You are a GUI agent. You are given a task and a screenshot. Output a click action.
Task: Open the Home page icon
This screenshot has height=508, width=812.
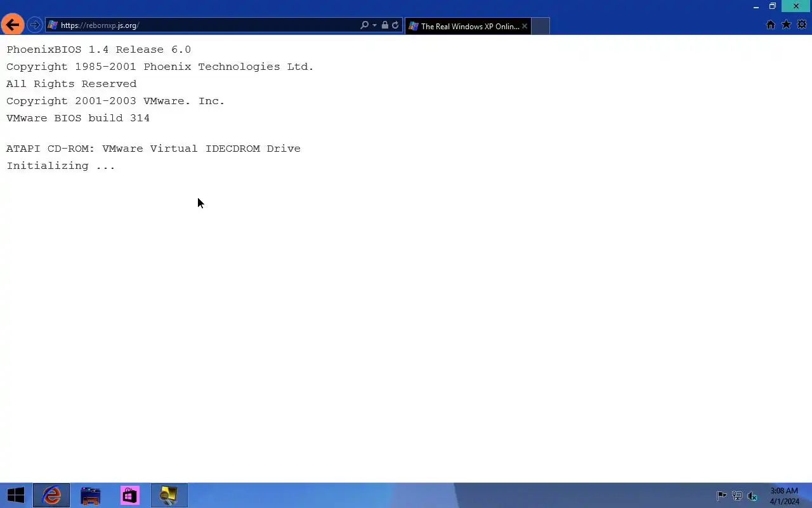770,25
